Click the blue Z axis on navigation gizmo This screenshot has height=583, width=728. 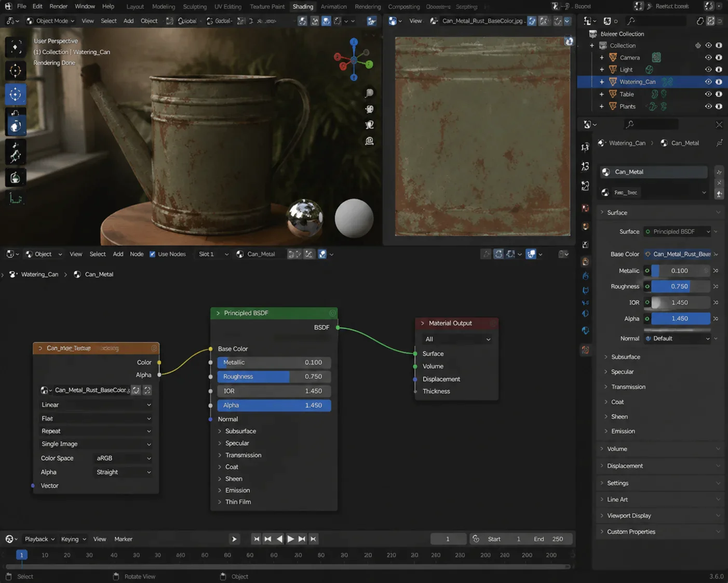click(354, 42)
